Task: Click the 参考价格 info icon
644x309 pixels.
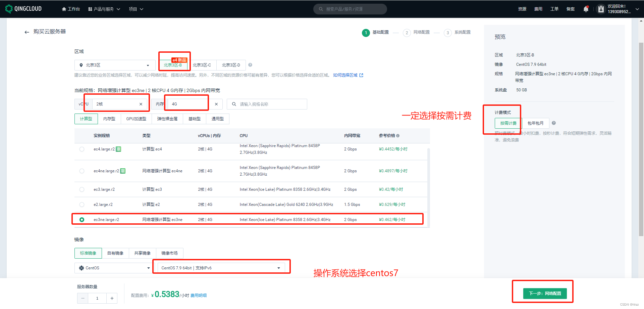Action: click(398, 136)
